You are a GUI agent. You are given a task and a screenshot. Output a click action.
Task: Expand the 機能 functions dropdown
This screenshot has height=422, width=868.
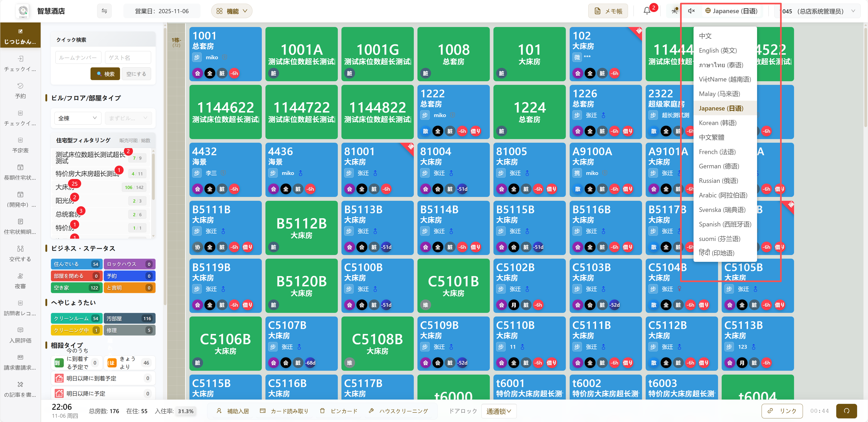click(x=232, y=11)
